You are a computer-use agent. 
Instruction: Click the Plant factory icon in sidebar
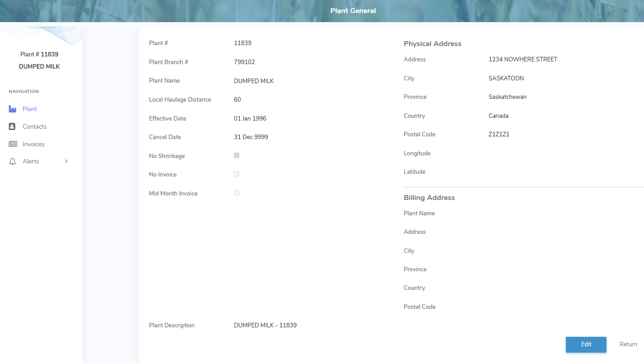click(13, 109)
